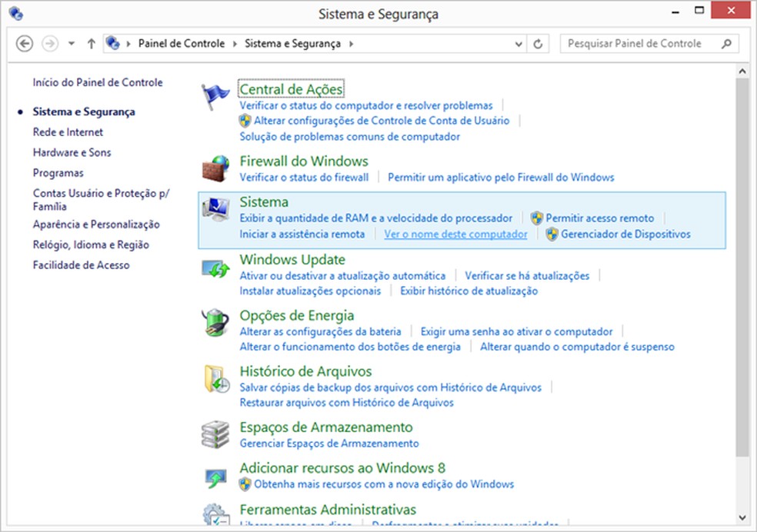Select Painel de Controle in the address bar
The height and width of the screenshot is (532, 757).
(182, 43)
